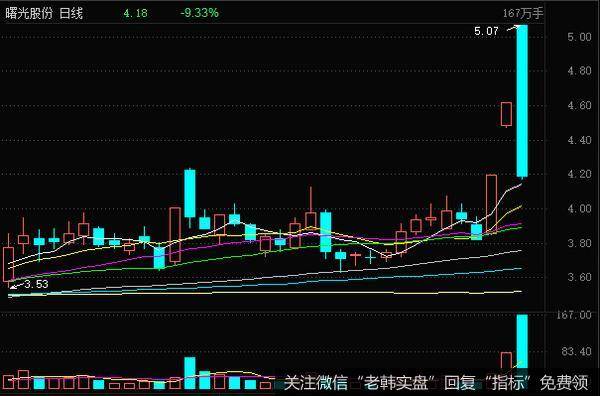This screenshot has height=396, width=600.
Task: Click the flat yellow long-term average line
Action: (265, 293)
